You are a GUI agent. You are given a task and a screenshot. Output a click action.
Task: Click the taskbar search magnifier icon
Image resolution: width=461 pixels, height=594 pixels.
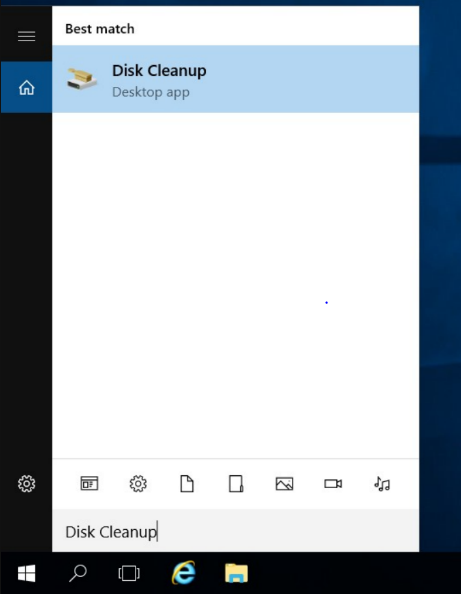point(78,573)
